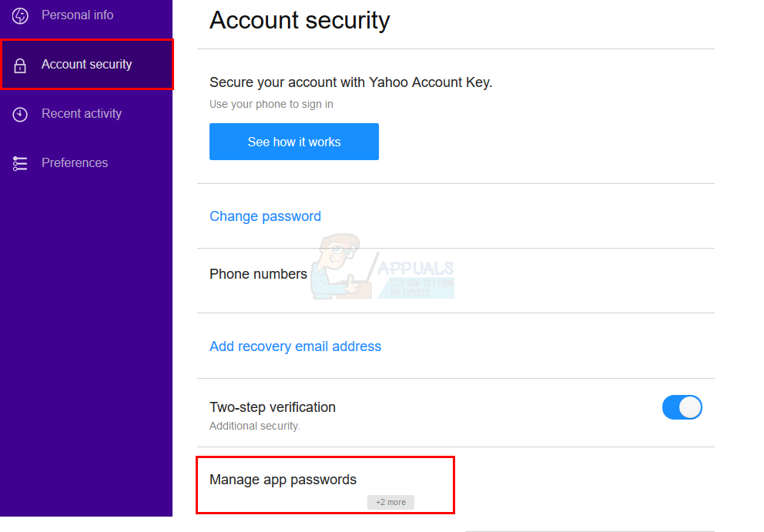The image size is (764, 532).
Task: Click the Account security lock icon
Action: (20, 65)
